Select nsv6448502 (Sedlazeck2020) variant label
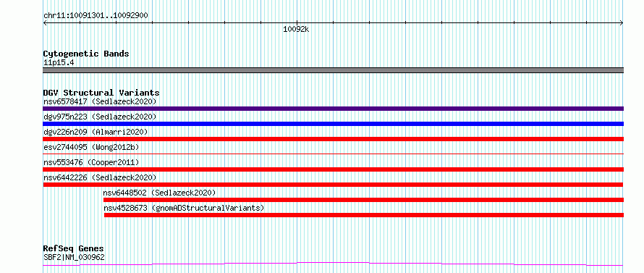644x273 pixels. pyautogui.click(x=159, y=193)
